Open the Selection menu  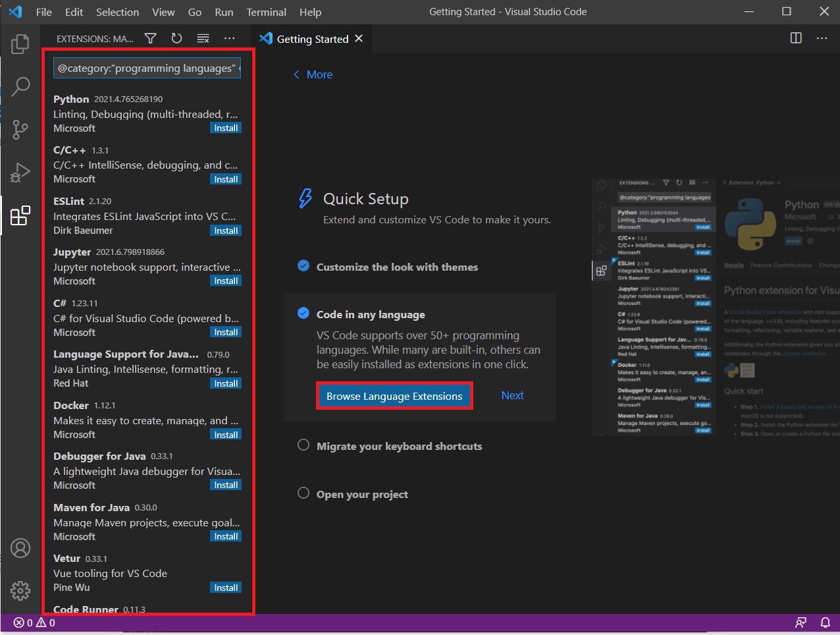pos(117,12)
